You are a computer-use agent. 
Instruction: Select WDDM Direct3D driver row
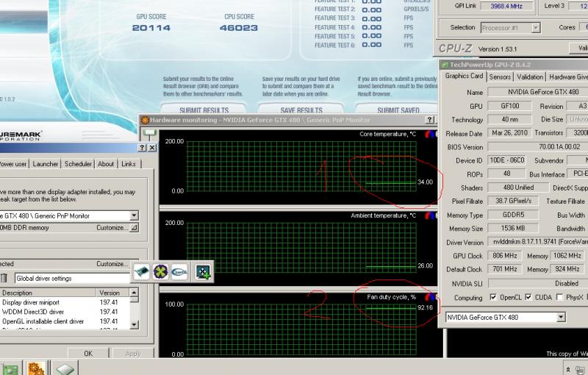[65, 312]
